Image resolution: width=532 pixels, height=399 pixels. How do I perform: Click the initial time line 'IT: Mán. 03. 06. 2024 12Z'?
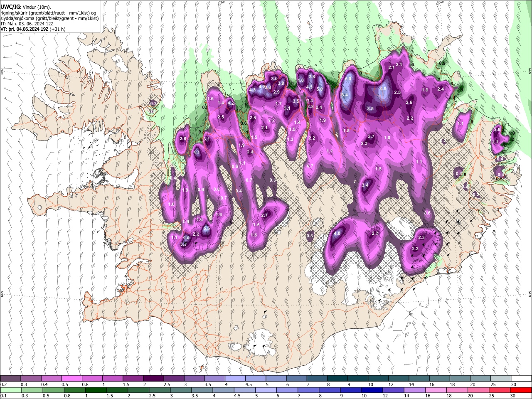pos(27,24)
